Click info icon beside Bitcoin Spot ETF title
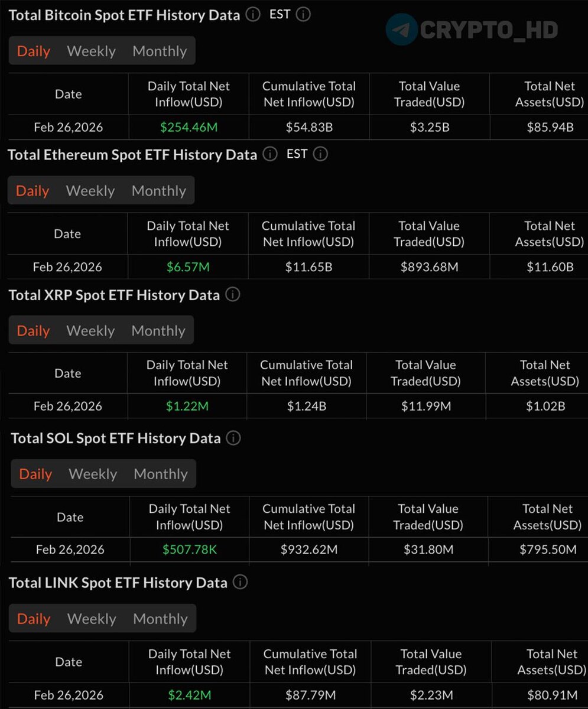This screenshot has width=588, height=709. click(253, 15)
